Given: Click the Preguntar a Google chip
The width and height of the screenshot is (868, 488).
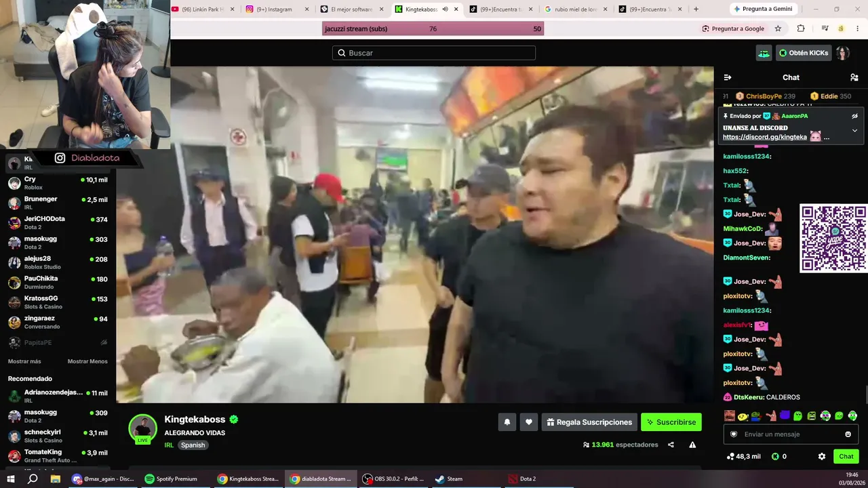Looking at the screenshot, I should click(733, 28).
